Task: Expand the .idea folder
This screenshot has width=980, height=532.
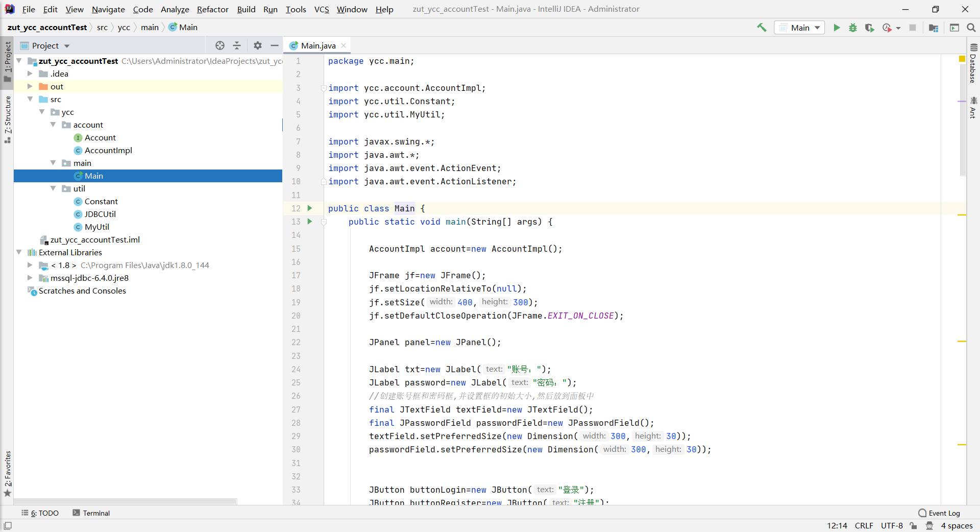Action: [x=30, y=74]
